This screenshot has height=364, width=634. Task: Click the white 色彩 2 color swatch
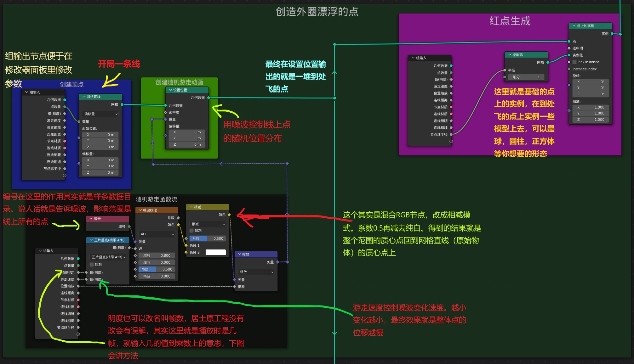click(x=216, y=252)
